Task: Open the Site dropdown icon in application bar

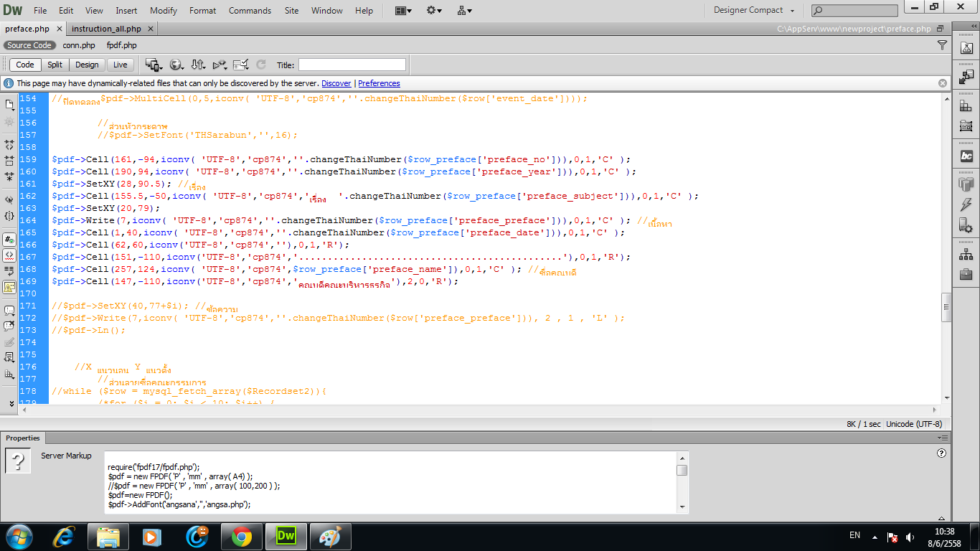Action: point(464,11)
